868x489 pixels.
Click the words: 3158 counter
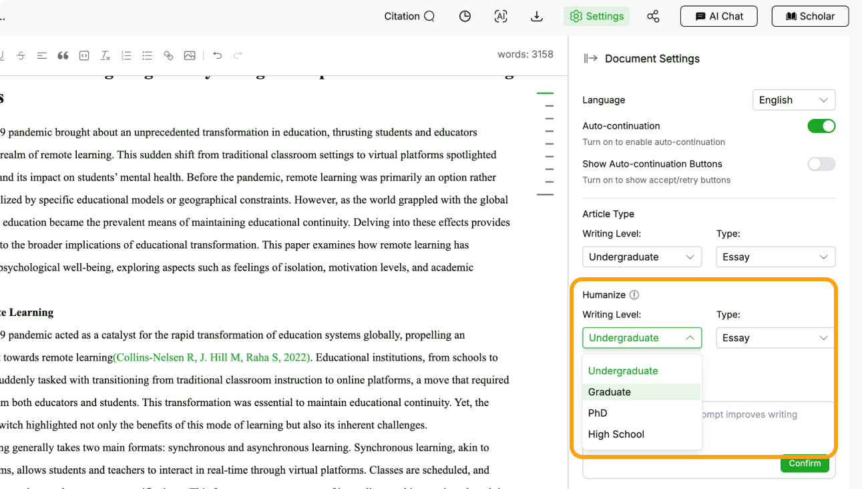point(525,55)
